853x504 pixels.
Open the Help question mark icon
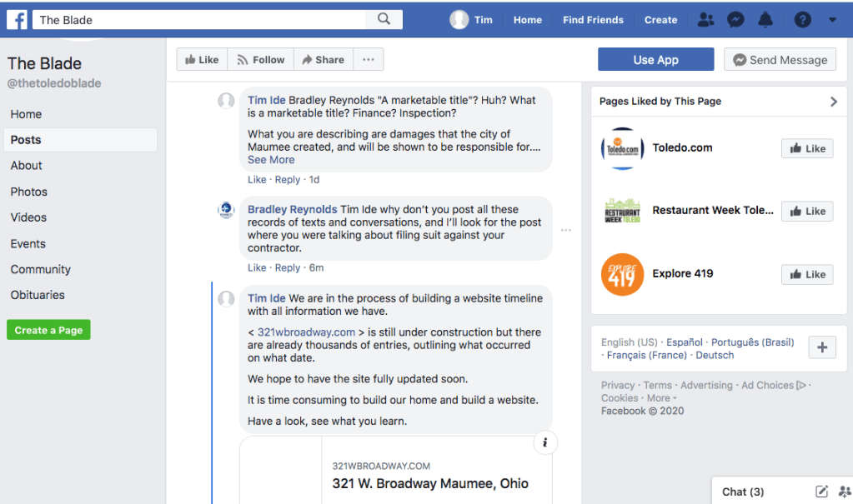pyautogui.click(x=802, y=20)
